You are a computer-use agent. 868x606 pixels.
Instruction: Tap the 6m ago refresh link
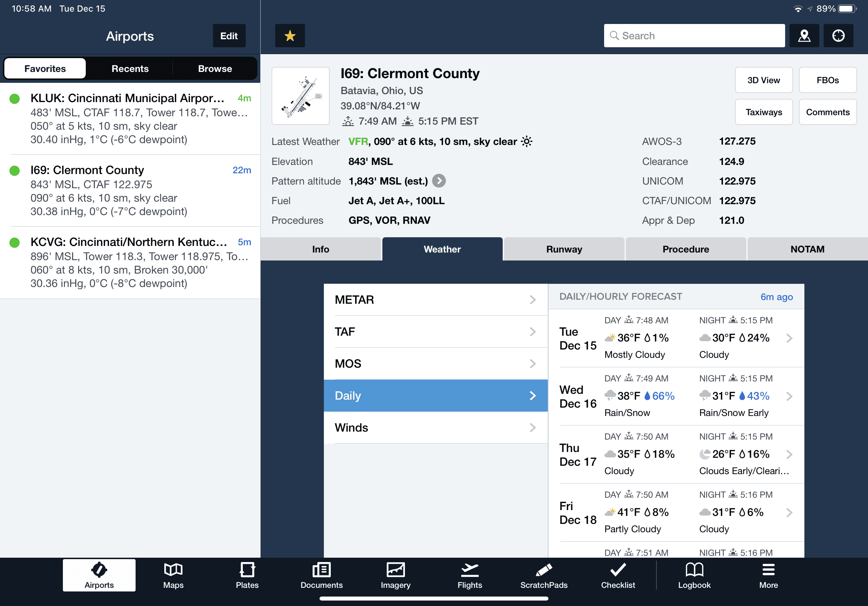(776, 297)
